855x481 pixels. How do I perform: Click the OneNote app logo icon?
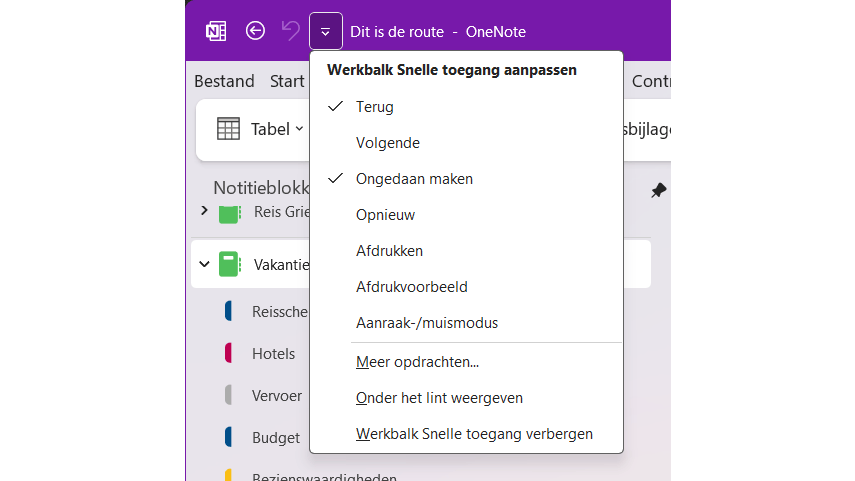pos(215,31)
